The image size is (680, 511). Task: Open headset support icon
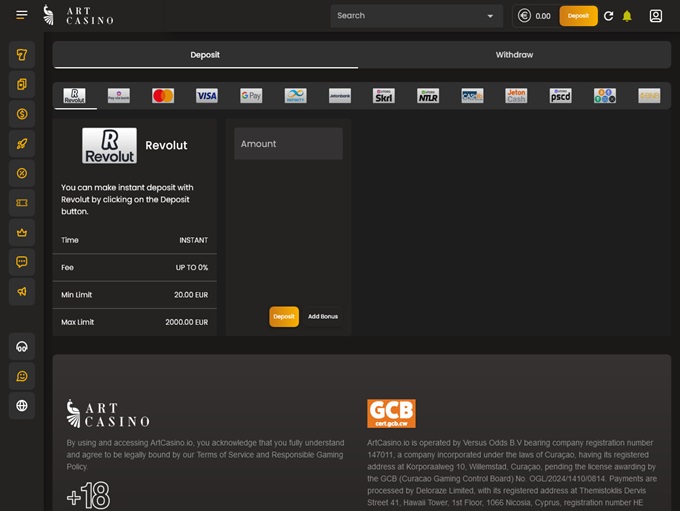click(22, 346)
